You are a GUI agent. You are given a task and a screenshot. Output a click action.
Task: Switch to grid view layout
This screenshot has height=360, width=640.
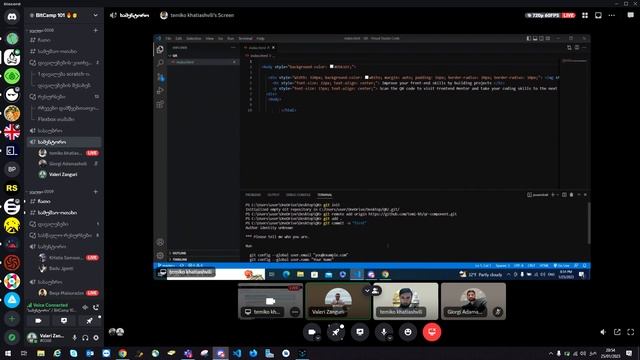585,15
